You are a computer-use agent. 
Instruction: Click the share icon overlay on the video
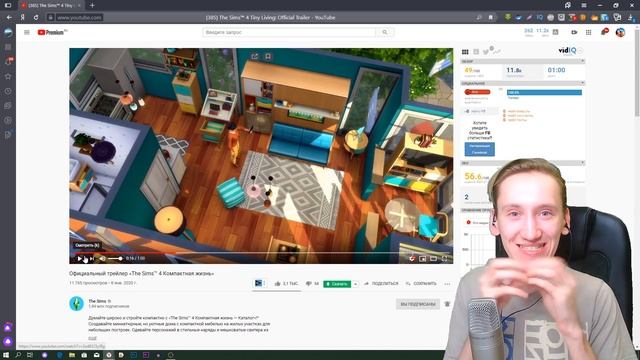(x=255, y=56)
